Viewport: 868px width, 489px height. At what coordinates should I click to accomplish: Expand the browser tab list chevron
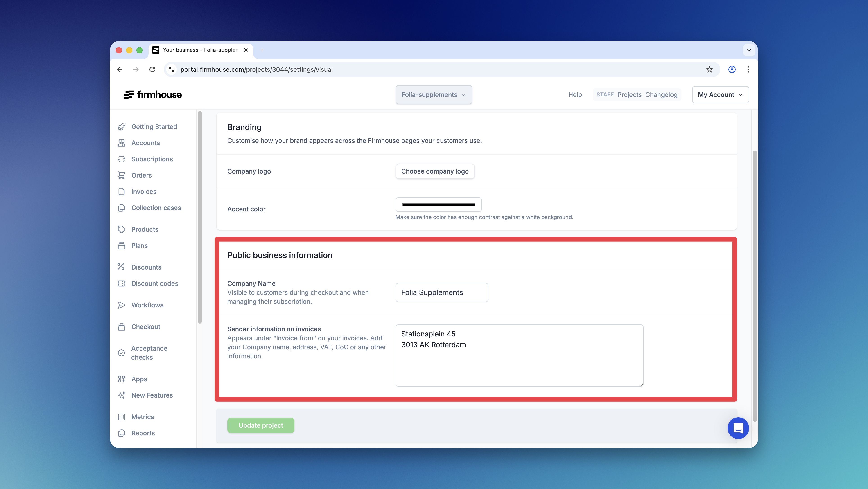[749, 50]
